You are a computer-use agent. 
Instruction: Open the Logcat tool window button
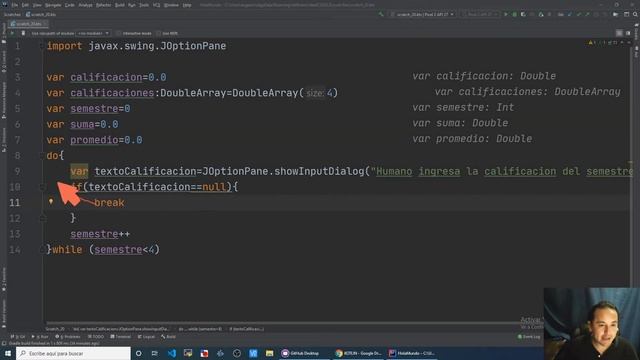point(146,337)
